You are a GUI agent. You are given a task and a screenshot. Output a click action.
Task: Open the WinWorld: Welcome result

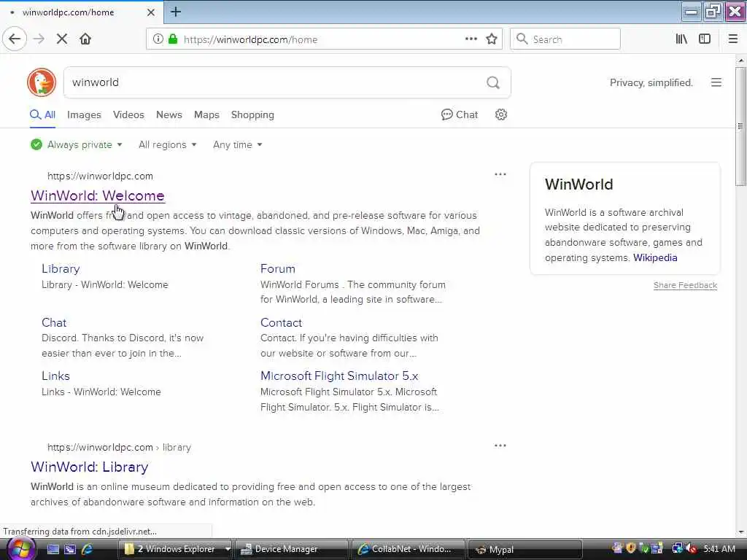pyautogui.click(x=98, y=195)
